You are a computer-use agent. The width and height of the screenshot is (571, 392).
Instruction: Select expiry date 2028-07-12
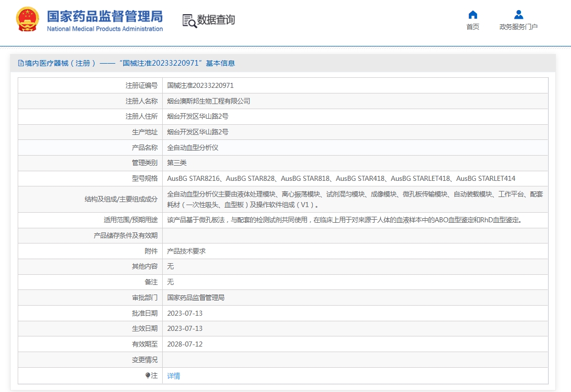184,345
